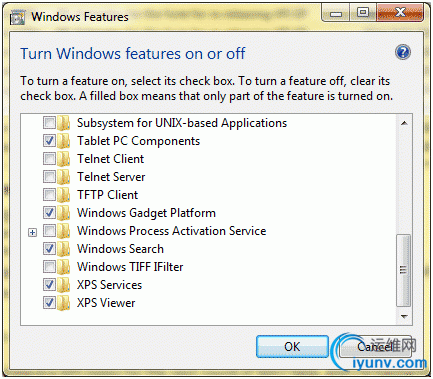433x379 pixels.
Task: Click the scrollbar down arrow
Action: (x=404, y=316)
